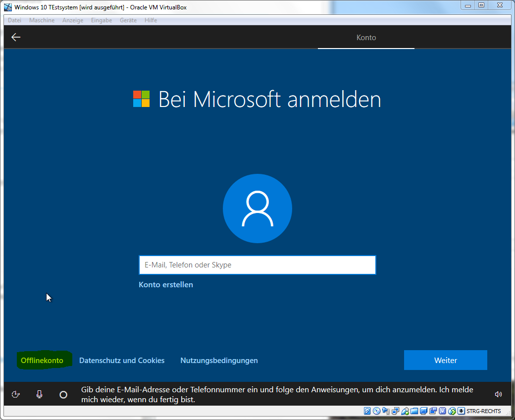
Task: Click the VirtualBox hard disk activity icon
Action: (367, 411)
